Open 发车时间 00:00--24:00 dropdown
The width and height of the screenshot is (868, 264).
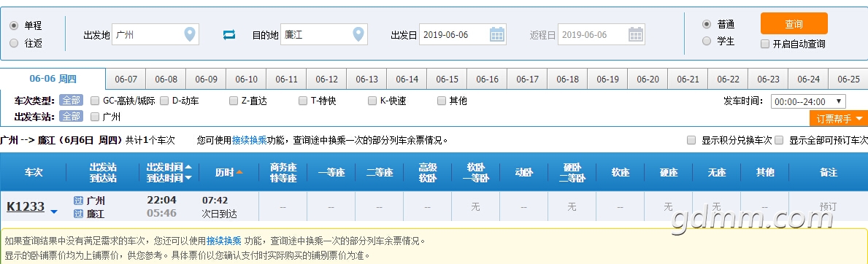[x=808, y=101]
